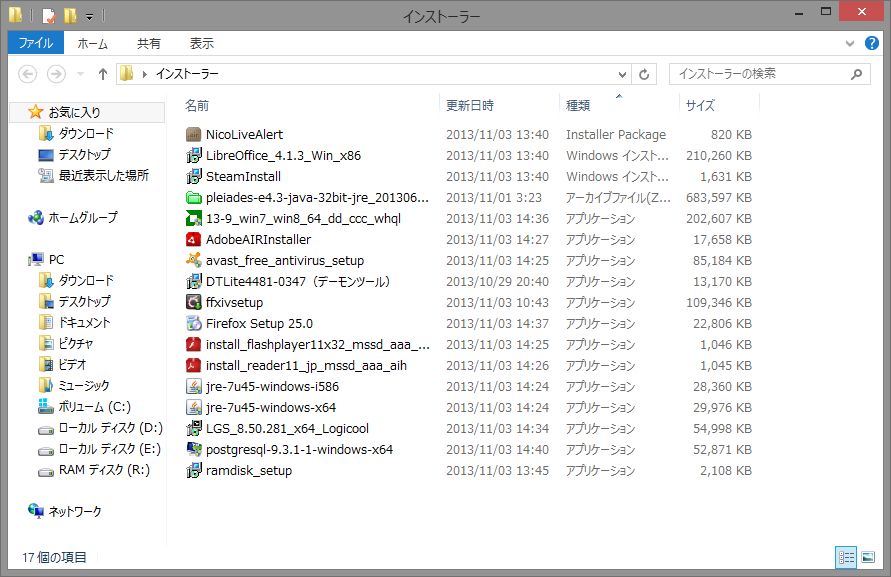Click the 13-9_win7_win8_64_dd_ccc_whql AMD icon

click(x=194, y=219)
